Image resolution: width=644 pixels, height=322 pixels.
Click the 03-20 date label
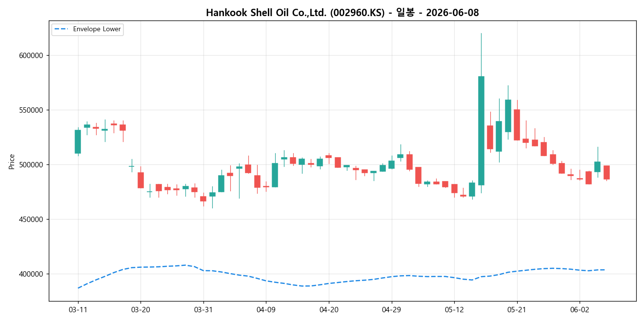(x=141, y=309)
